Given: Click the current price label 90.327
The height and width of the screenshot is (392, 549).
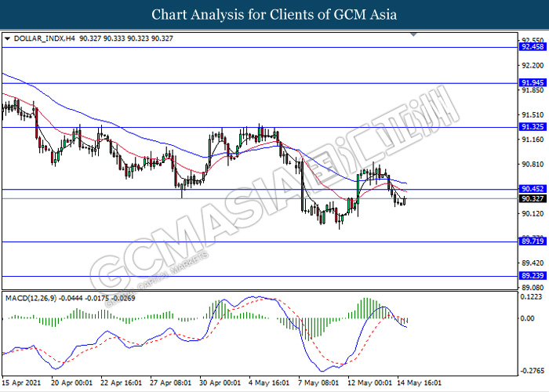Looking at the screenshot, I should click(533, 199).
